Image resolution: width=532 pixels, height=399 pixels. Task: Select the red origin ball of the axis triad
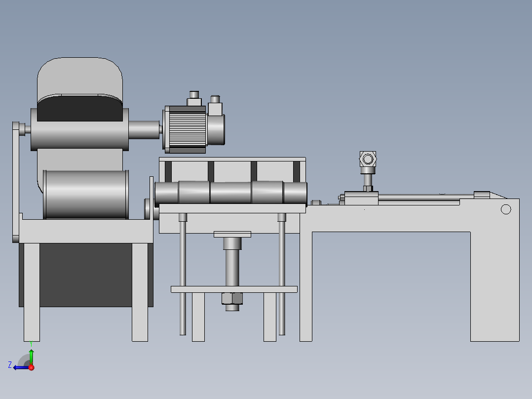click(31, 367)
